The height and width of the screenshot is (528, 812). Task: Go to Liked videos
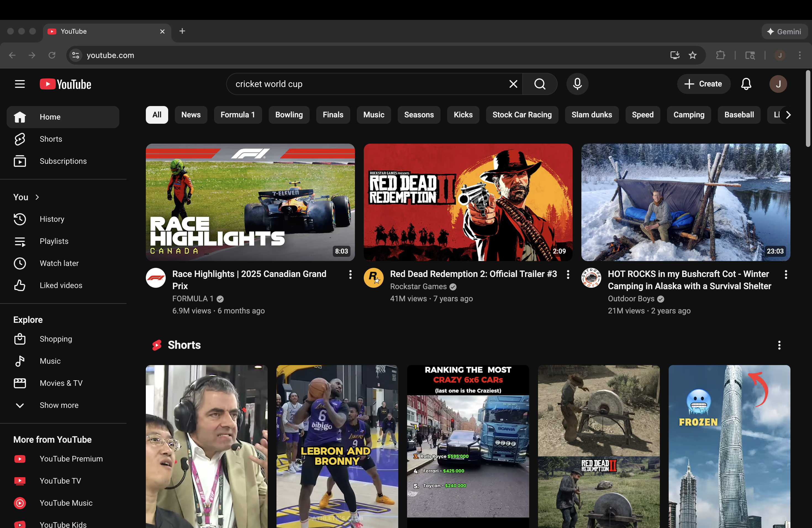point(61,286)
